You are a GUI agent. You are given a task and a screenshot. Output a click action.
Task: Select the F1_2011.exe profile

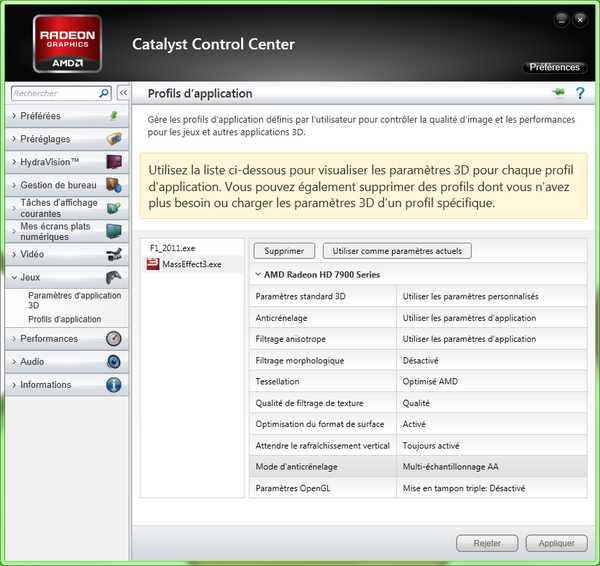point(172,248)
